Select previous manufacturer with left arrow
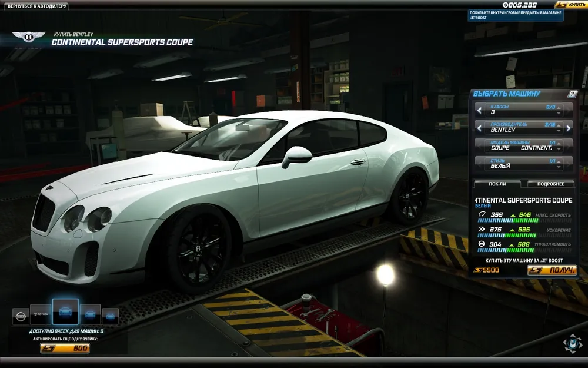This screenshot has width=588, height=368. point(479,128)
